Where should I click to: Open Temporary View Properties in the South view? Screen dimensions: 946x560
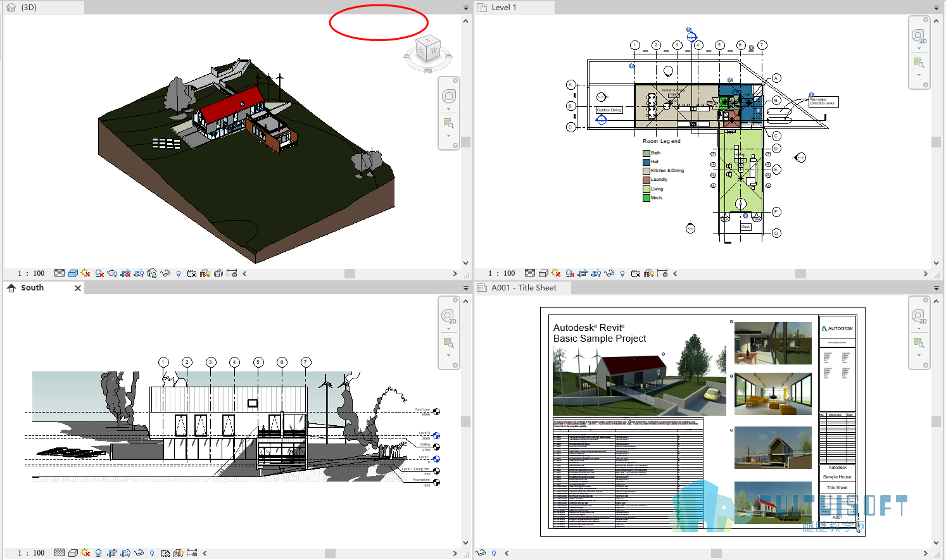coord(178,553)
